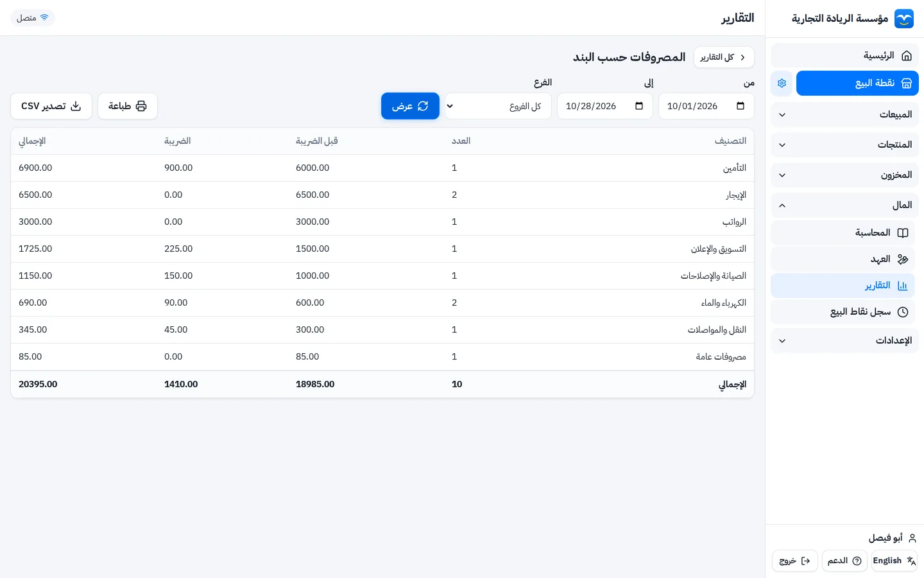The height and width of the screenshot is (578, 924).
Task: Switch language to English
Action: (x=894, y=561)
